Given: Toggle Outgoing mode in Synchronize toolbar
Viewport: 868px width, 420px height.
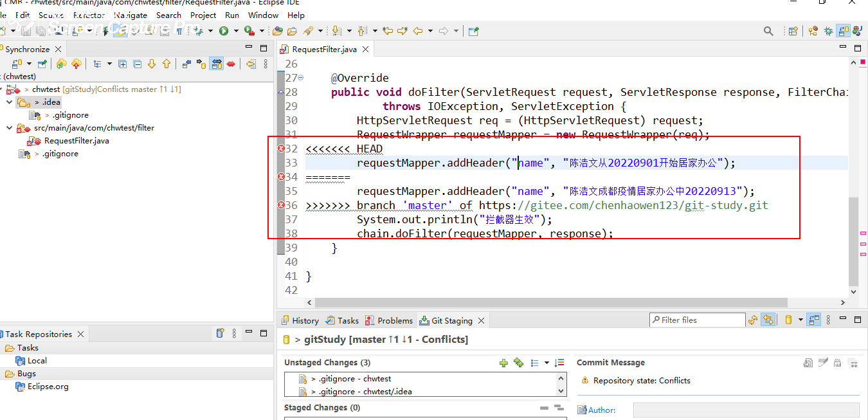Looking at the screenshot, I should (201, 64).
